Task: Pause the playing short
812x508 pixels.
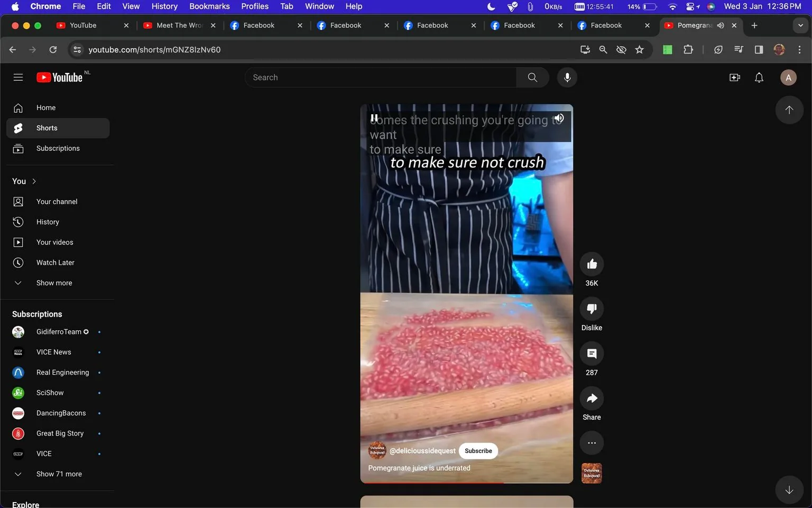Action: click(374, 118)
